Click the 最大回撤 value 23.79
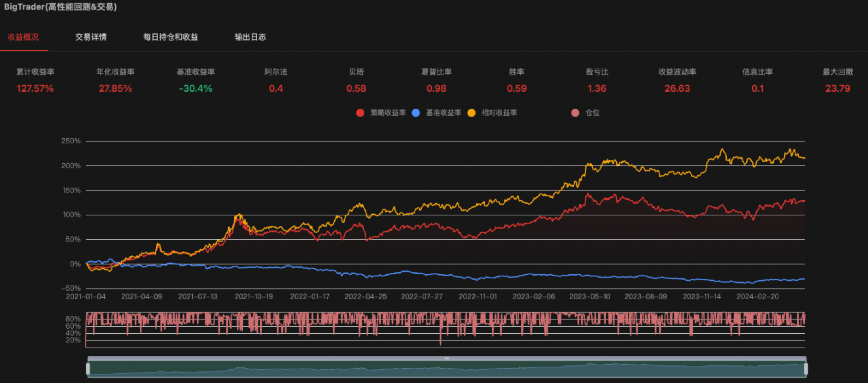This screenshot has height=383, width=868. 837,89
